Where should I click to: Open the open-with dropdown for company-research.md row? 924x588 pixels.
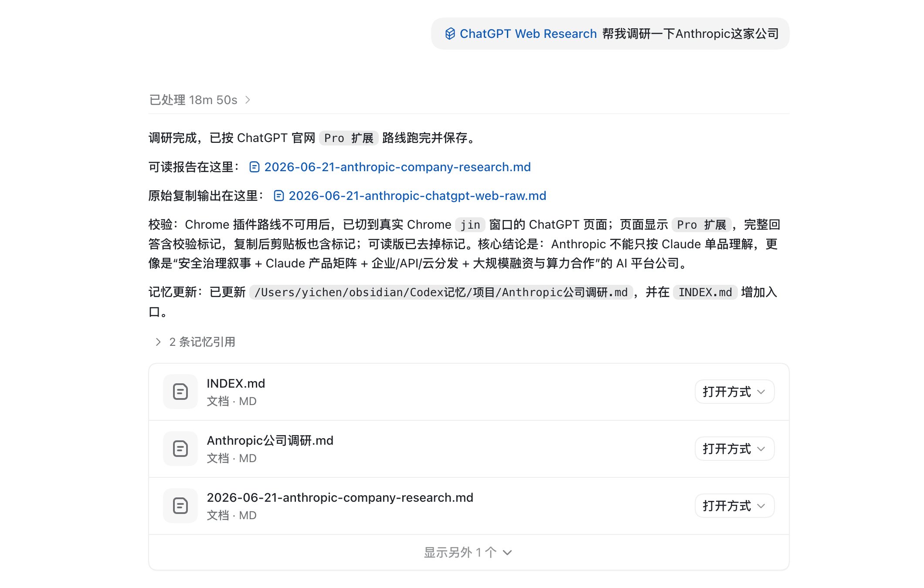(734, 506)
